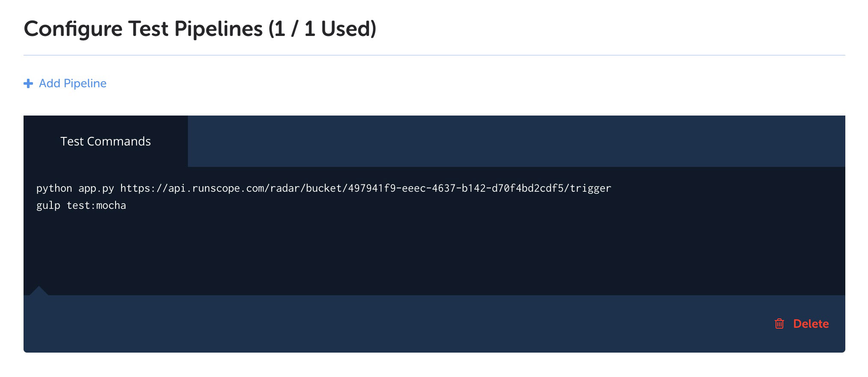The height and width of the screenshot is (377, 868).
Task: Click the (1 / 1 Used) counter text
Action: (322, 29)
